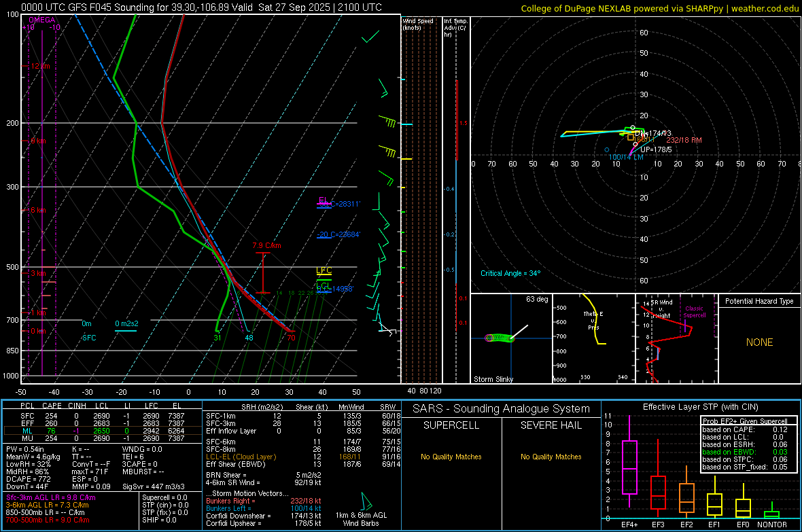Viewport: 802px width, 532px height.
Task: Click the MidRH = 86% value
Action: [27, 472]
